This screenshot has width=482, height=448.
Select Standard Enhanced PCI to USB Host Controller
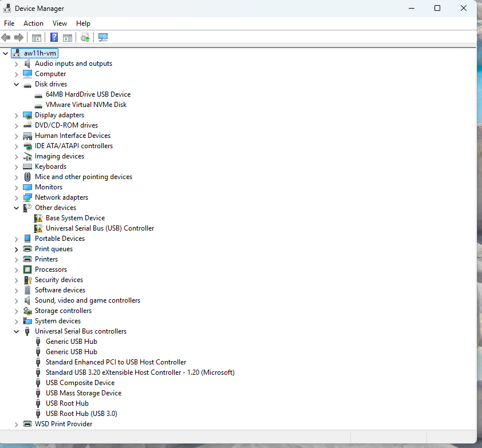(116, 362)
